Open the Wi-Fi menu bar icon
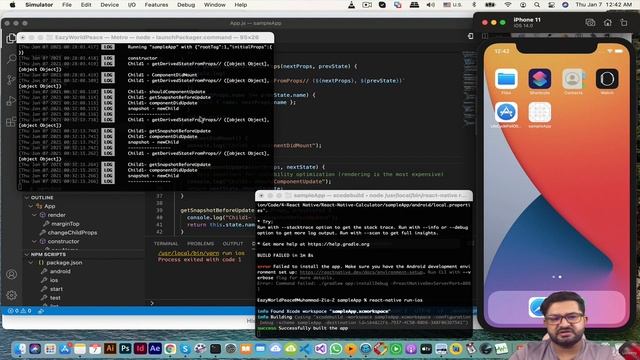This screenshot has height=360, width=640. tap(508, 5)
